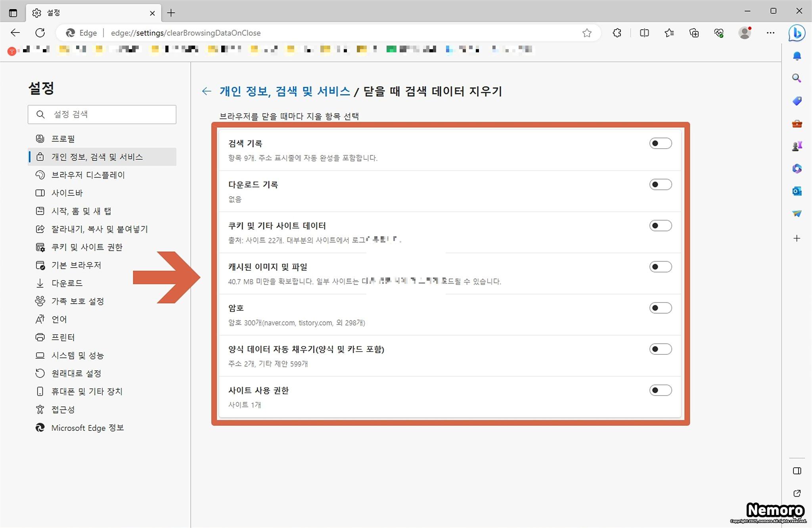Toggle 사이트 사용 권한 switch

[x=660, y=390]
